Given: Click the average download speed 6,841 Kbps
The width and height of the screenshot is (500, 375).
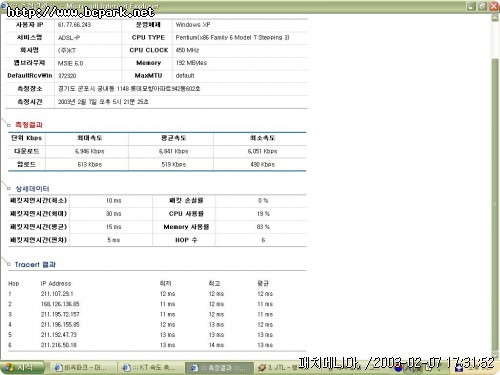Looking at the screenshot, I should pos(174,151).
